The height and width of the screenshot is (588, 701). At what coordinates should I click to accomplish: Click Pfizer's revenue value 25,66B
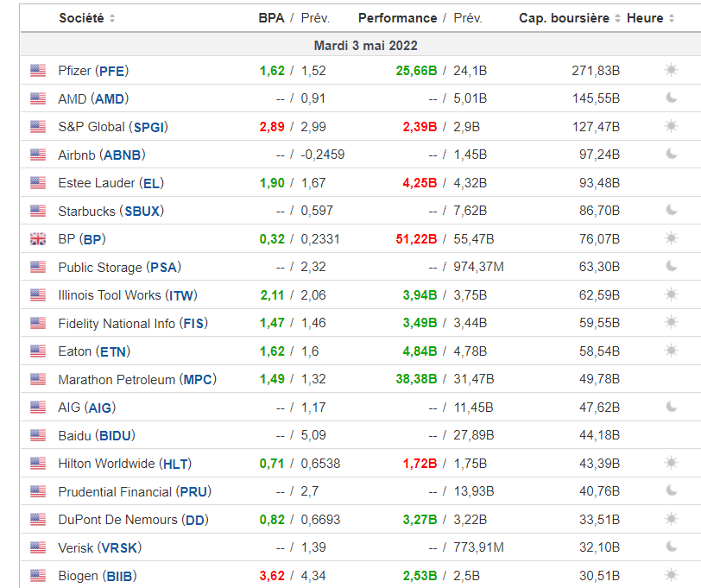pyautogui.click(x=416, y=71)
